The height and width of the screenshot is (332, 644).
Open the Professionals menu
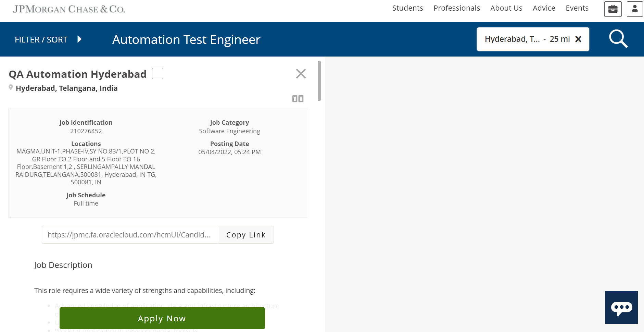click(x=457, y=8)
